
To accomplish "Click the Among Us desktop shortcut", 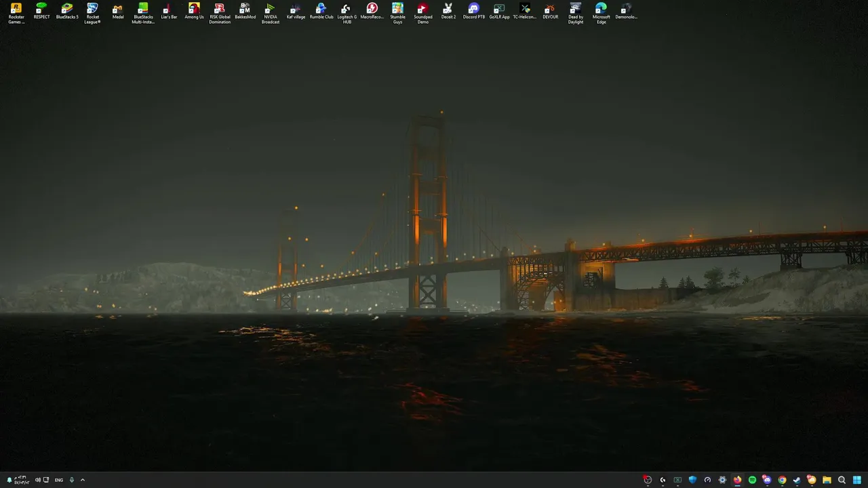I will (x=194, y=11).
